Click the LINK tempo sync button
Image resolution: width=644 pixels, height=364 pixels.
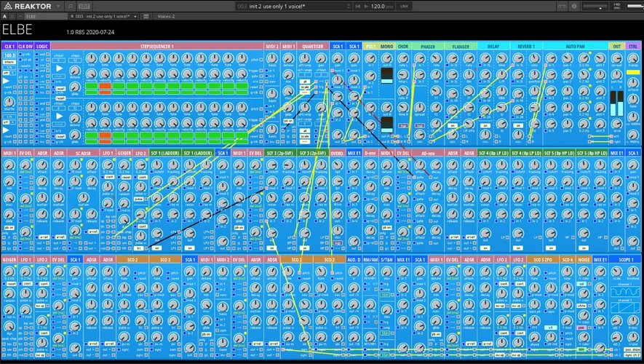(405, 6)
